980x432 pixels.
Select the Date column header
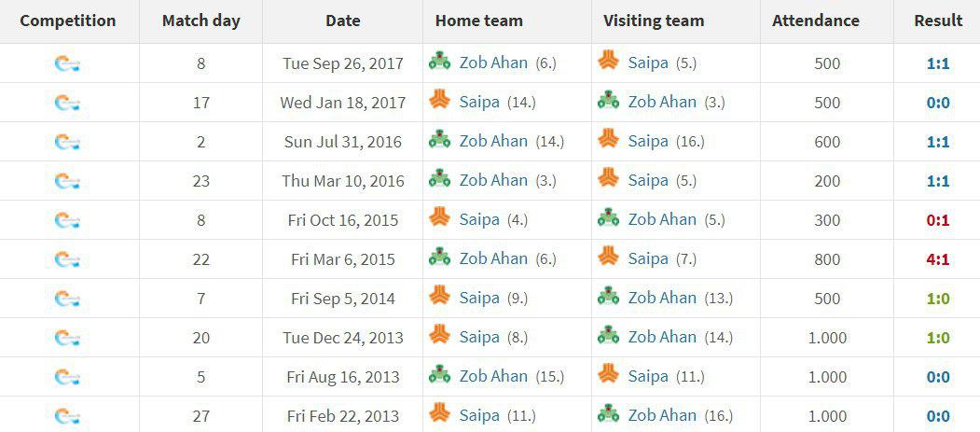coord(342,21)
